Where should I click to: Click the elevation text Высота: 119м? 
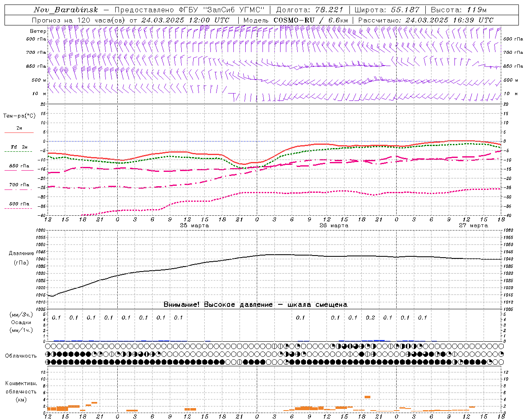click(459, 10)
